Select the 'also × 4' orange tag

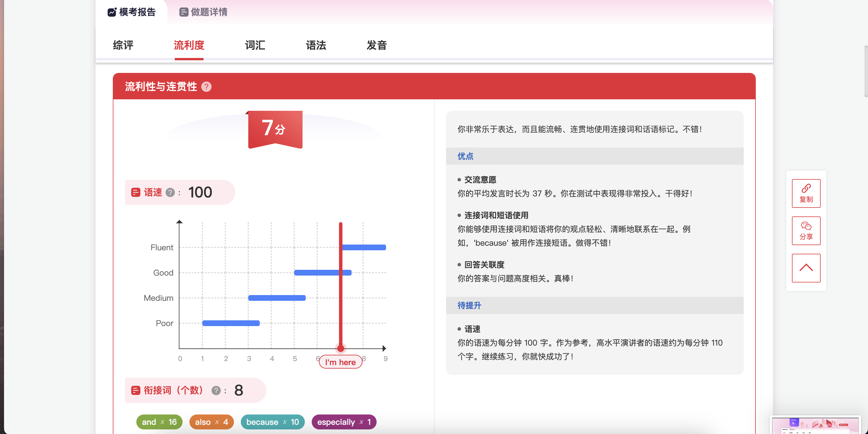(x=211, y=422)
